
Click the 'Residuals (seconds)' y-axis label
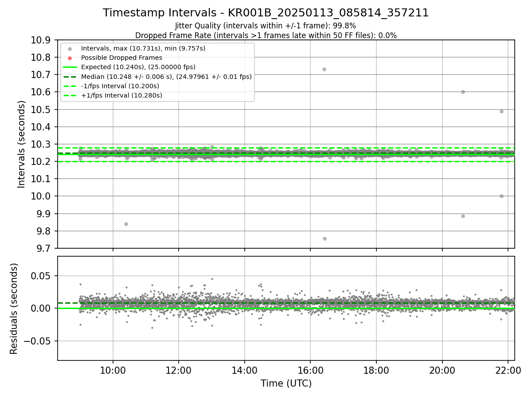(x=14, y=309)
